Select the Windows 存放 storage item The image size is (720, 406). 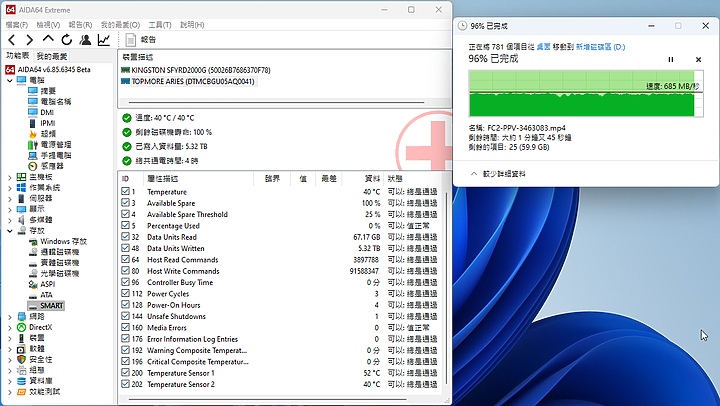tap(63, 241)
